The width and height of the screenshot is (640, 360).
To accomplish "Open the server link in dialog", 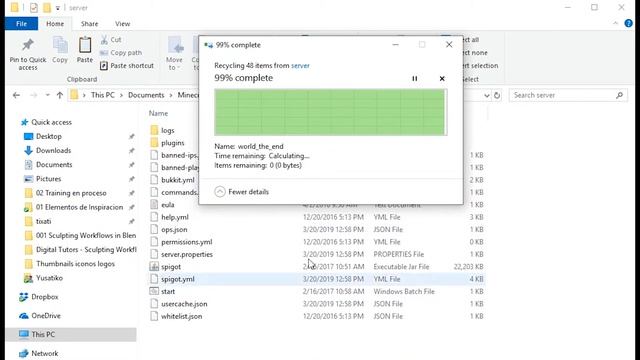I will pyautogui.click(x=300, y=65).
